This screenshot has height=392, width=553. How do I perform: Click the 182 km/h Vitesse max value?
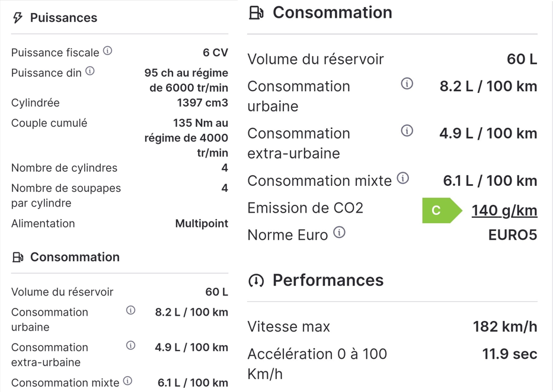tap(505, 326)
